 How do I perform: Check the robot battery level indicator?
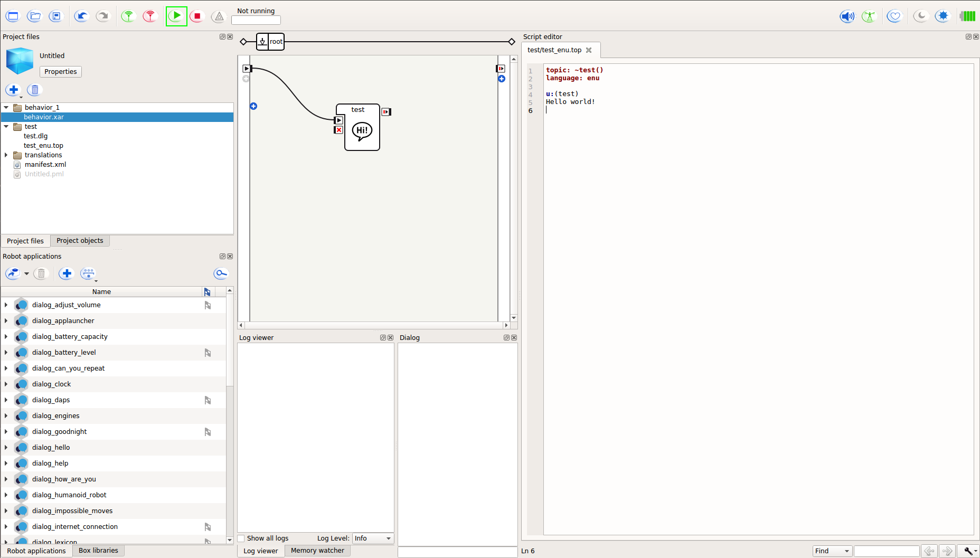(968, 16)
